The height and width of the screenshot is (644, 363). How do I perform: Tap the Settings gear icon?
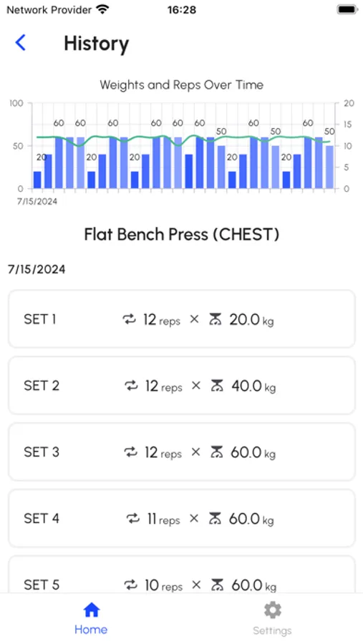click(x=272, y=610)
